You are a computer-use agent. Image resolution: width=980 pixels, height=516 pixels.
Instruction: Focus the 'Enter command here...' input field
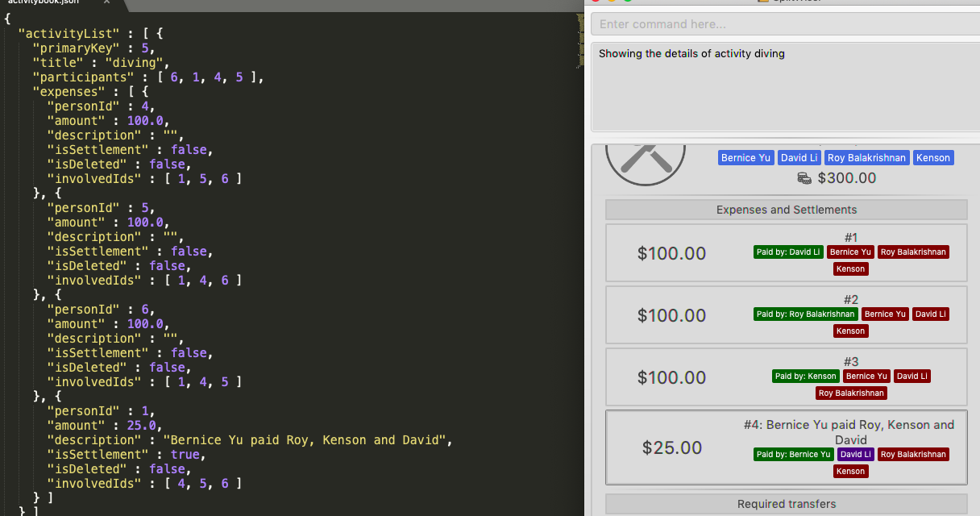(786, 24)
